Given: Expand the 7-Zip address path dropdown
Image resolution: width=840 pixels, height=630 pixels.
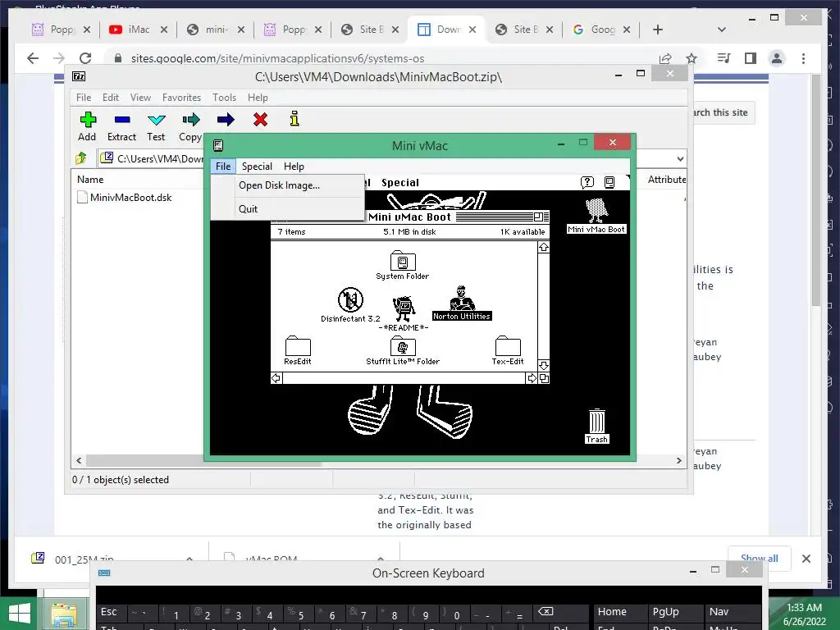Looking at the screenshot, I should [680, 158].
